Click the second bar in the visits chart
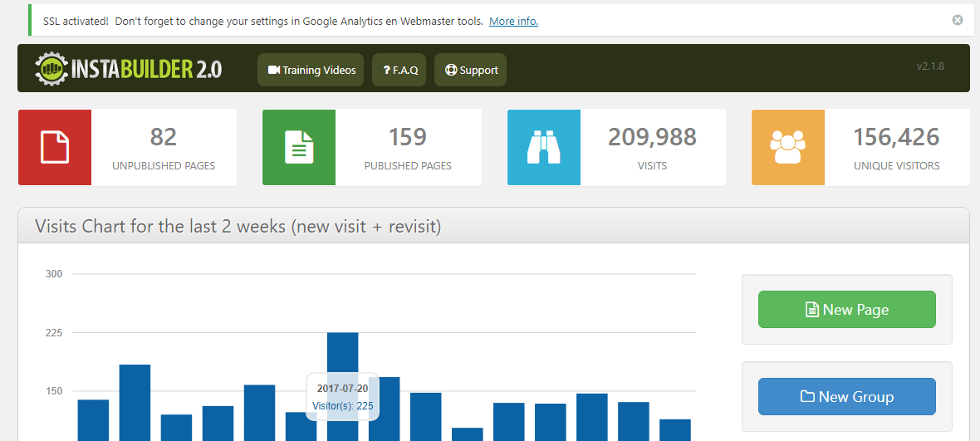This screenshot has width=980, height=441. tap(135, 402)
